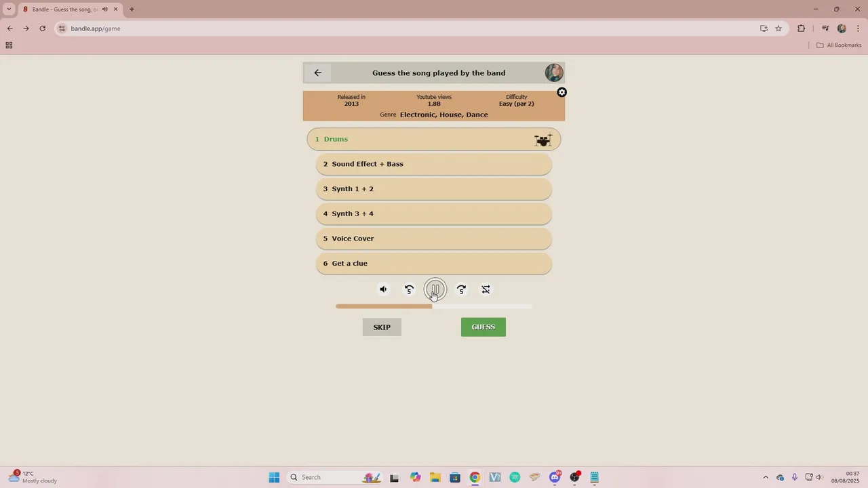Viewport: 868px width, 488px height.
Task: Select the 2 Sound Effect + Bass row
Action: (434, 164)
